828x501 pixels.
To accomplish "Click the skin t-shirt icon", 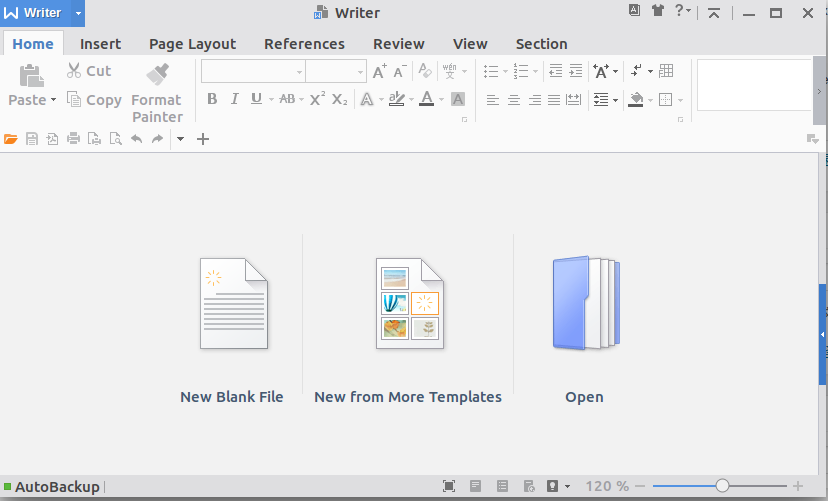I will click(x=657, y=11).
